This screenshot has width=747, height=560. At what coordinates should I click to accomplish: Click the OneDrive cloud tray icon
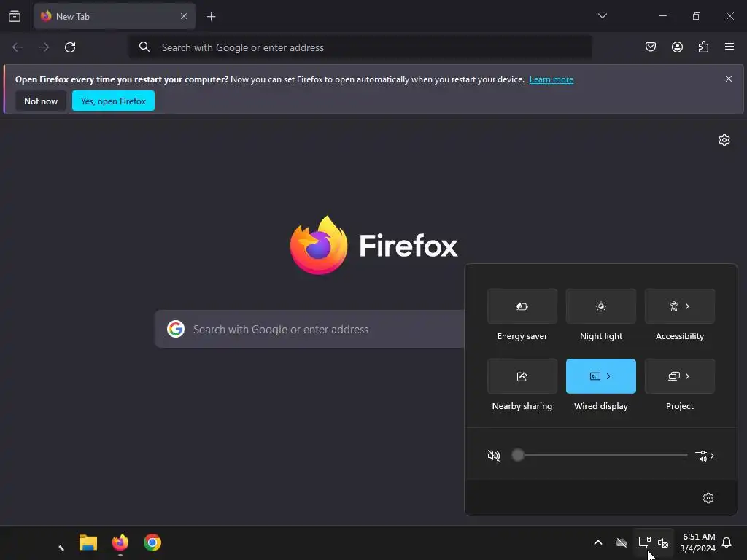(x=622, y=542)
